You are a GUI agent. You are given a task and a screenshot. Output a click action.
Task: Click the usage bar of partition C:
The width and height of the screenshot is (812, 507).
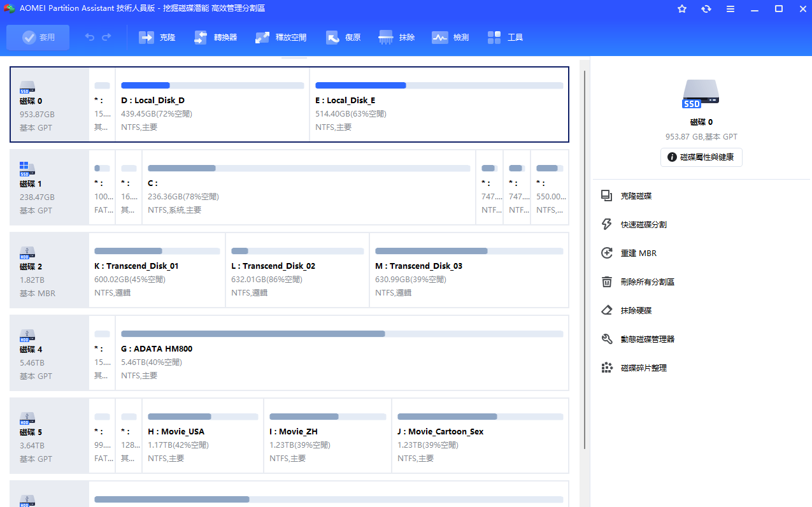point(309,168)
